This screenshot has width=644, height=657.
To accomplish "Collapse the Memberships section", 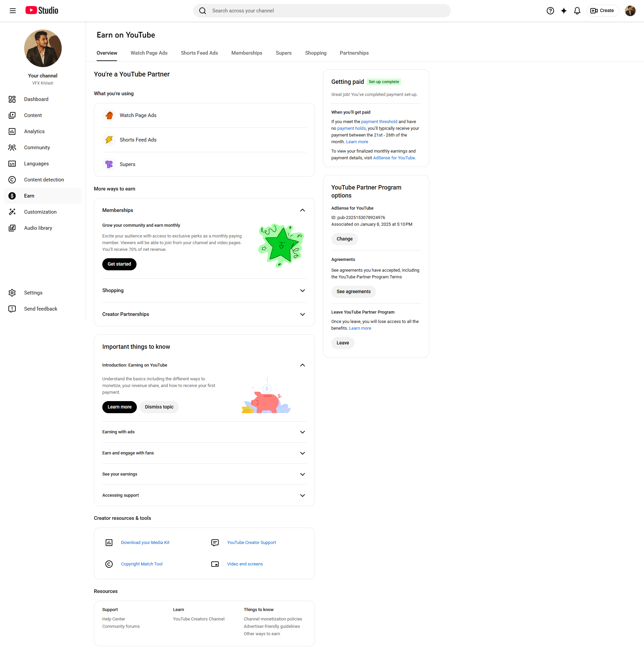I will (x=303, y=210).
